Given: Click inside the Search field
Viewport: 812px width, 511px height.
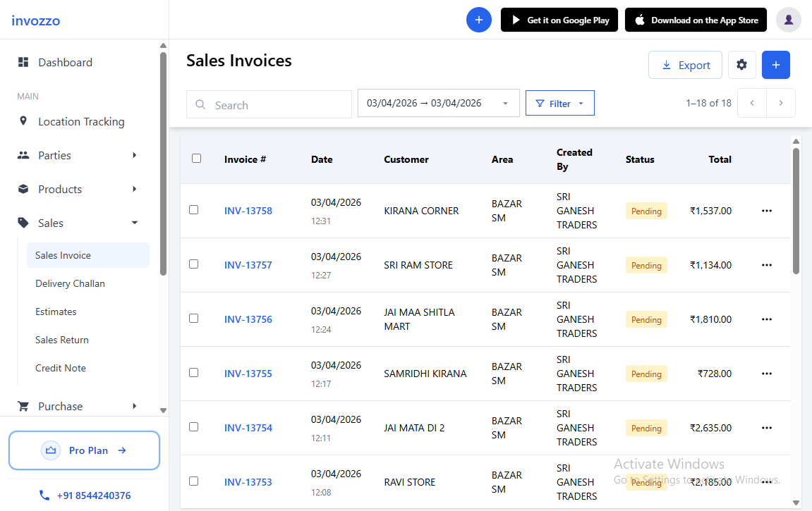Looking at the screenshot, I should coord(269,104).
